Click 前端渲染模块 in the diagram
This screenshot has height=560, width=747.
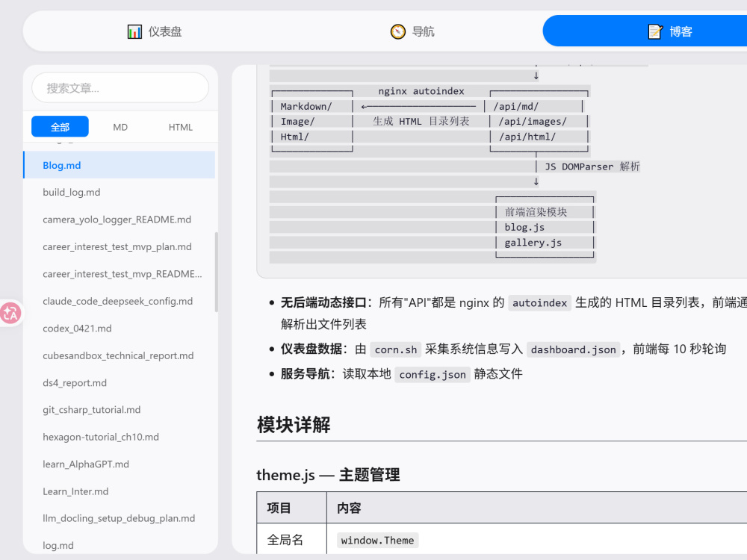pos(536,212)
